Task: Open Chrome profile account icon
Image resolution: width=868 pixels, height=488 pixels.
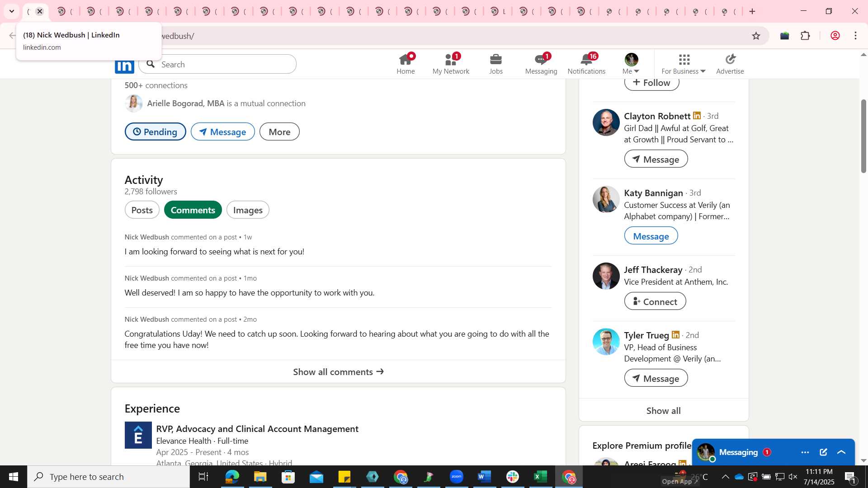Action: tap(835, 36)
